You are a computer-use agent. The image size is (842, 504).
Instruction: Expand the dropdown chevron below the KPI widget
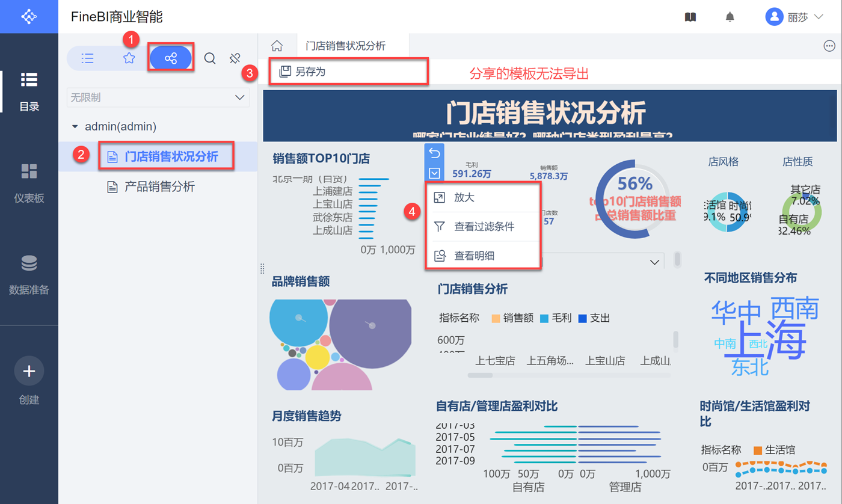[x=654, y=262]
